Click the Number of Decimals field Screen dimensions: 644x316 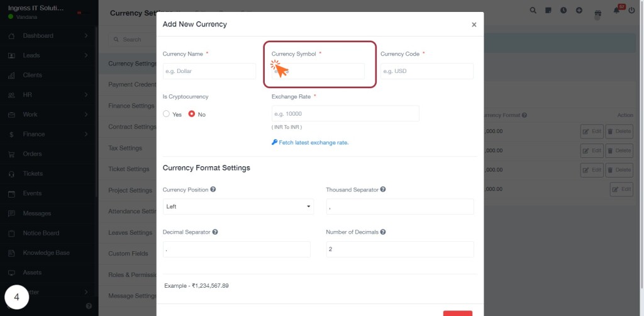(400, 249)
